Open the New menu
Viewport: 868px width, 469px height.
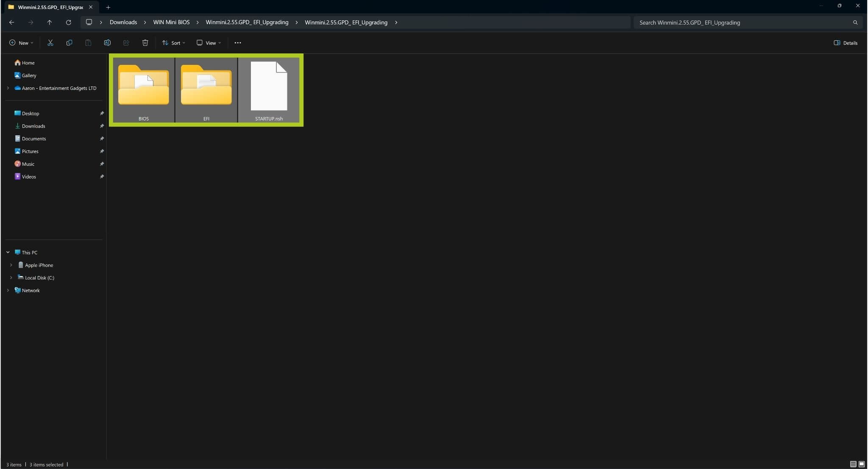20,42
